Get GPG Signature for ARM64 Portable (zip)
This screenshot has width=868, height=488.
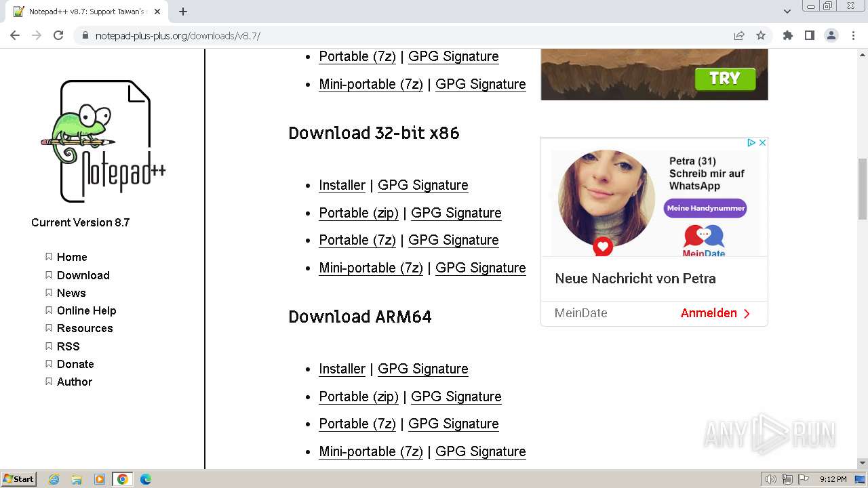456,396
